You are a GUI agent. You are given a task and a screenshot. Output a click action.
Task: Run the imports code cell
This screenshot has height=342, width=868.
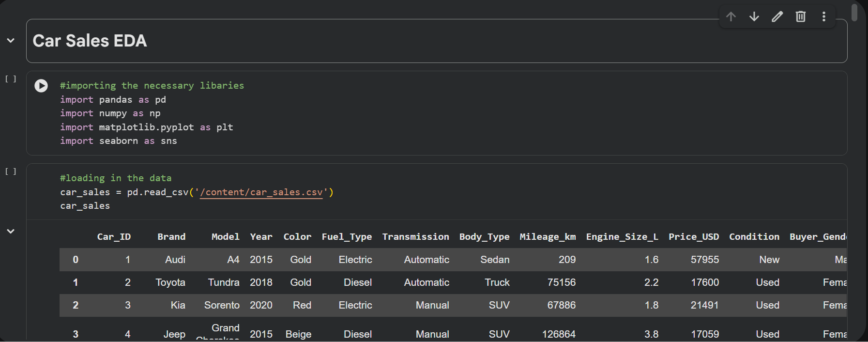(x=41, y=86)
